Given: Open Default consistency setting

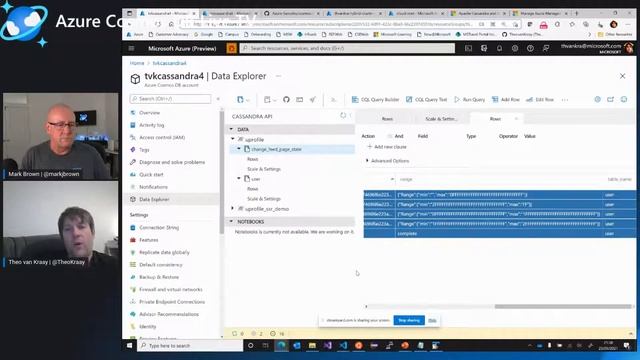Looking at the screenshot, I should pyautogui.click(x=160, y=265).
